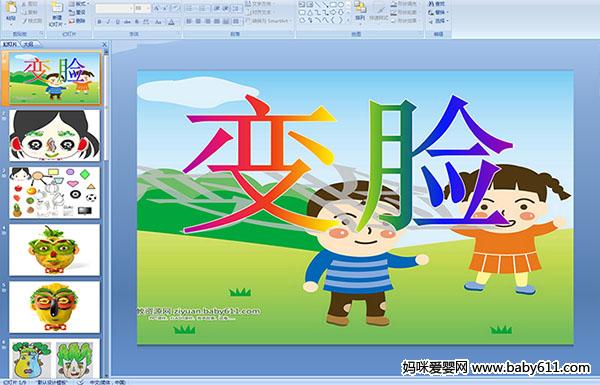Viewport: 600px width, 385px height.
Task: Switch to the Slides pane tab
Action: (10, 44)
